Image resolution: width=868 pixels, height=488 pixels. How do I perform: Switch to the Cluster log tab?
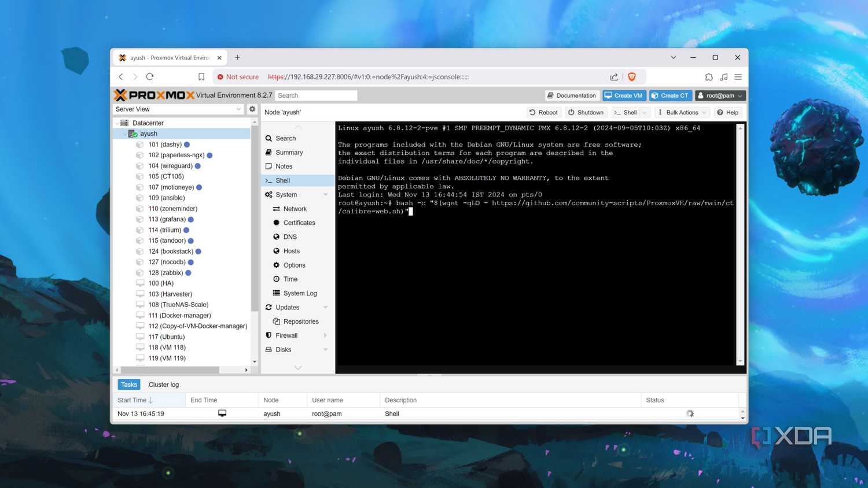(164, 385)
